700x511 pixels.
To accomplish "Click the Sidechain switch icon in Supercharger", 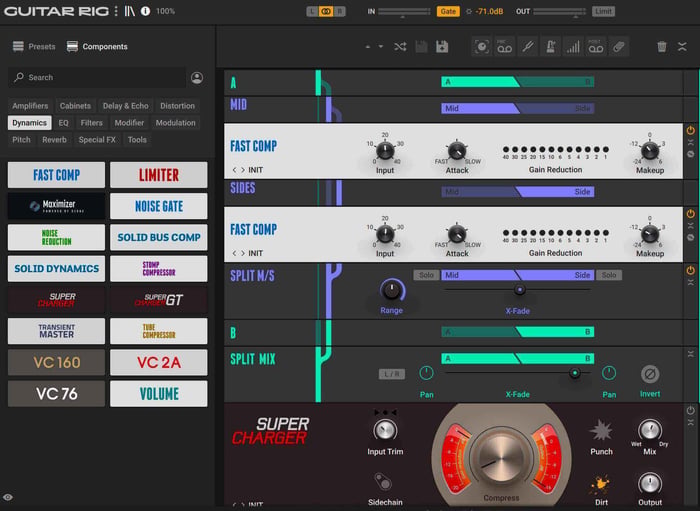I will (x=383, y=482).
